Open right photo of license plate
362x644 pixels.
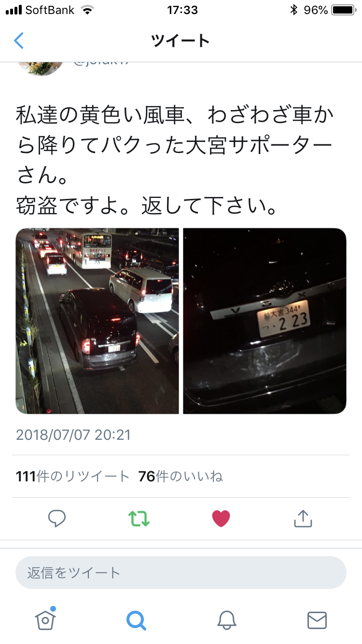(265, 321)
